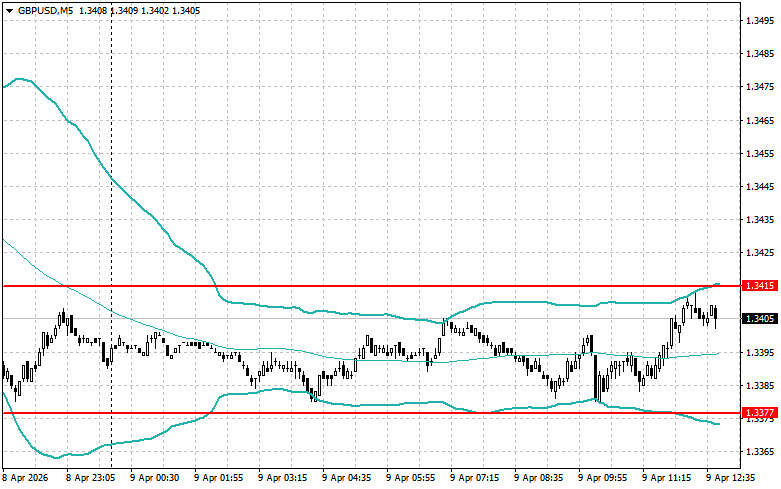
Task: Click the 8 Apr 2026 date label
Action: point(25,478)
